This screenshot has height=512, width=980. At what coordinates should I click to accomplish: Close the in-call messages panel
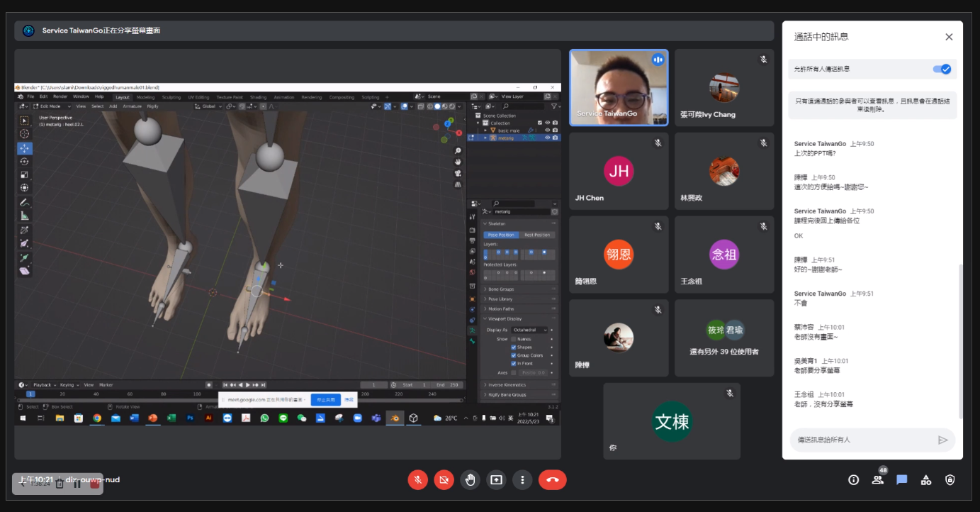[949, 37]
